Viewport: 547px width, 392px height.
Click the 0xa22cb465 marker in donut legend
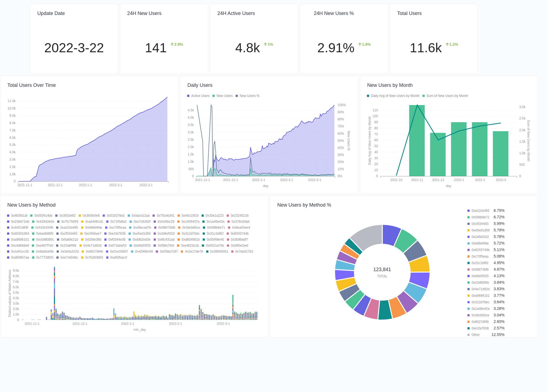tap(469, 210)
